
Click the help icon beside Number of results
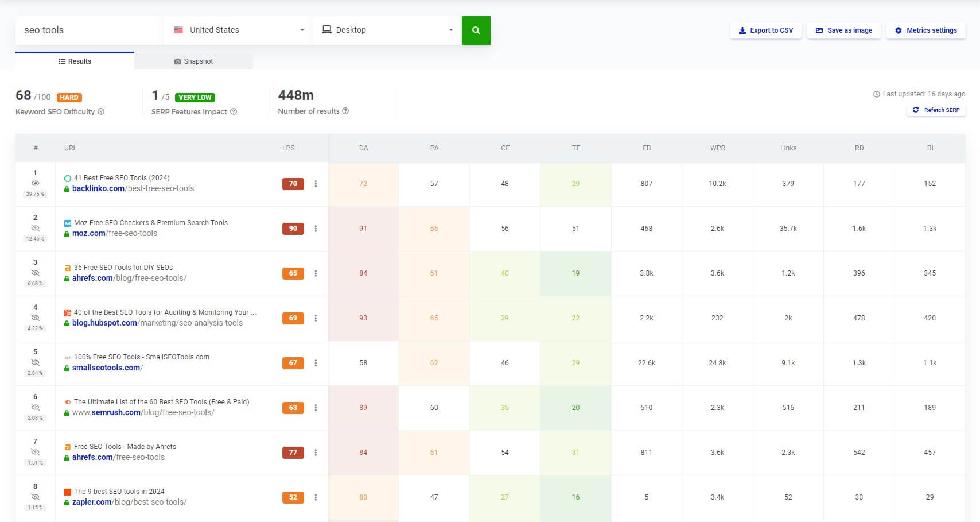coord(345,111)
